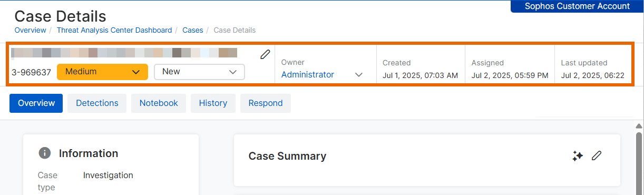Image resolution: width=644 pixels, height=195 pixels.
Task: View the History tab
Action: [x=213, y=103]
